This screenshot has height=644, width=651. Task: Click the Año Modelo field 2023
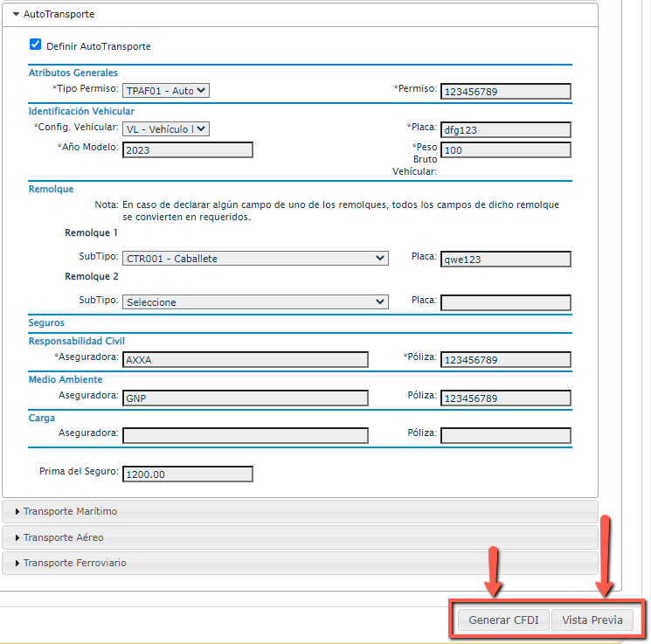click(x=188, y=150)
